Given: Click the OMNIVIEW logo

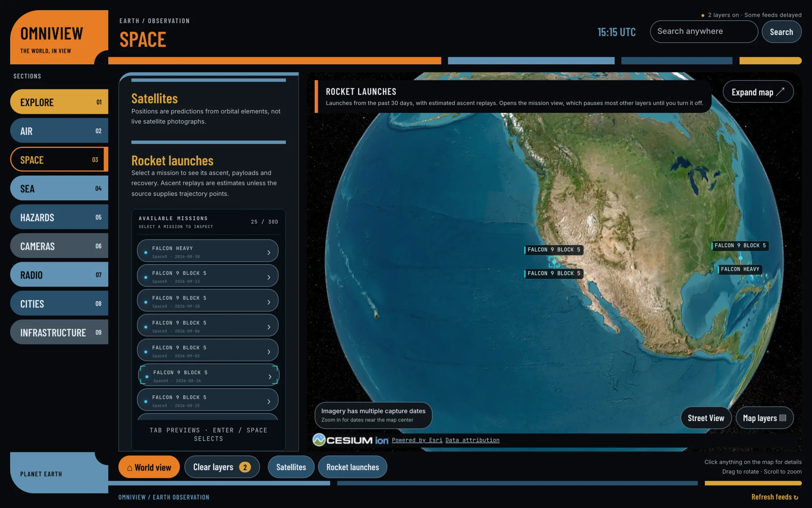Looking at the screenshot, I should pos(52,33).
